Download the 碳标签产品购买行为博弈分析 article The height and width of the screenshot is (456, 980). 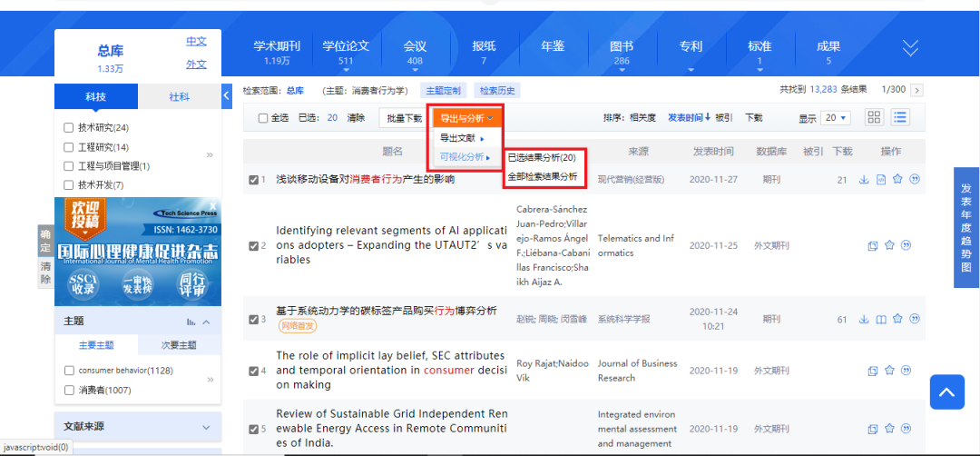(x=864, y=319)
